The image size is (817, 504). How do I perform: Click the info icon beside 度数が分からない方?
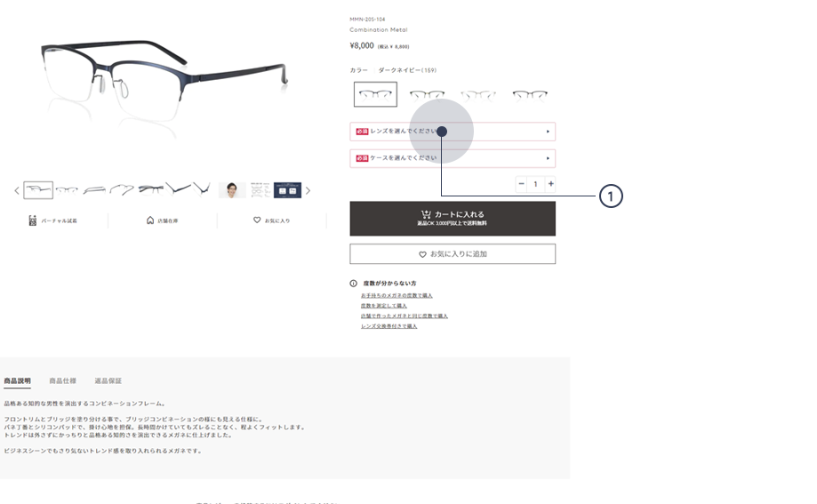tap(353, 284)
